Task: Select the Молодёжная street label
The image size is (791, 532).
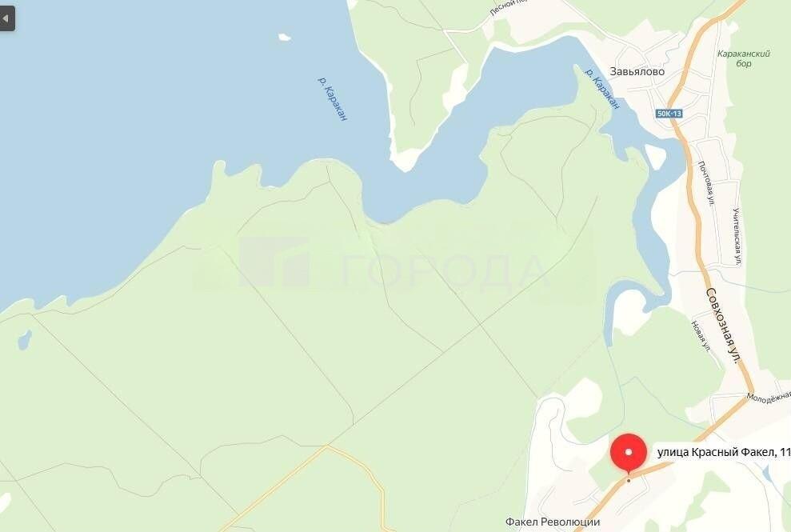Action: coord(769,398)
